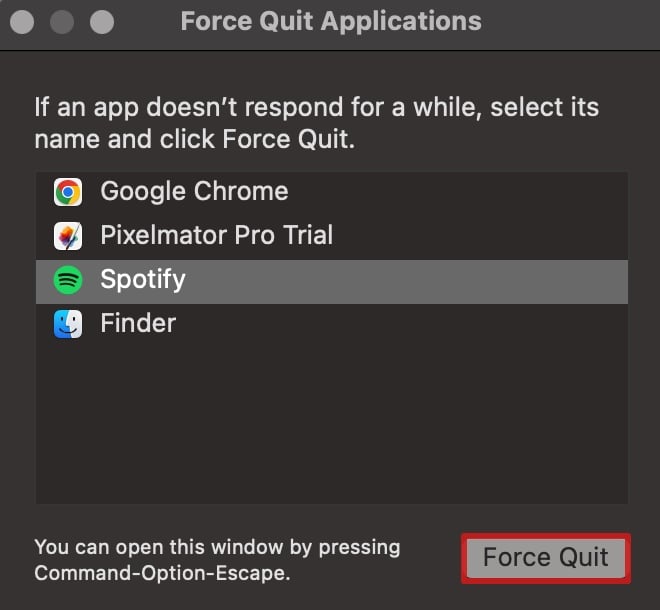This screenshot has width=660, height=610.
Task: Click empty space below Finder in list
Action: point(330,420)
